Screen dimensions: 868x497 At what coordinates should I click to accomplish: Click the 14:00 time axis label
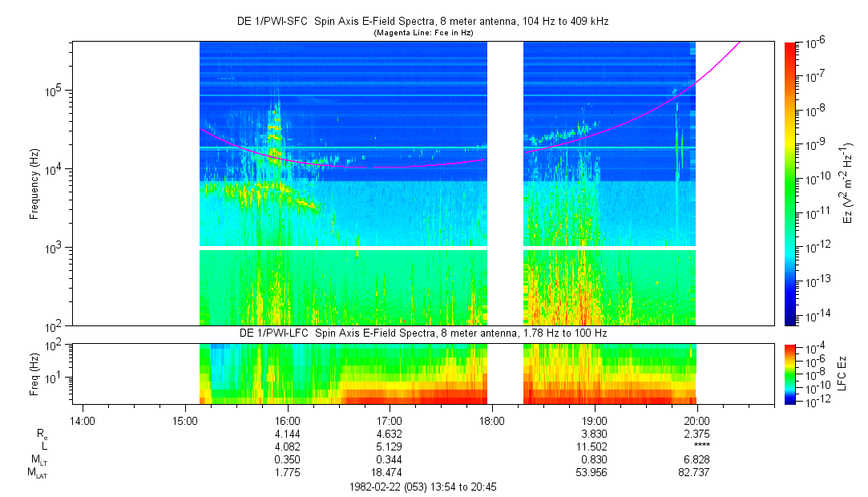coord(83,421)
